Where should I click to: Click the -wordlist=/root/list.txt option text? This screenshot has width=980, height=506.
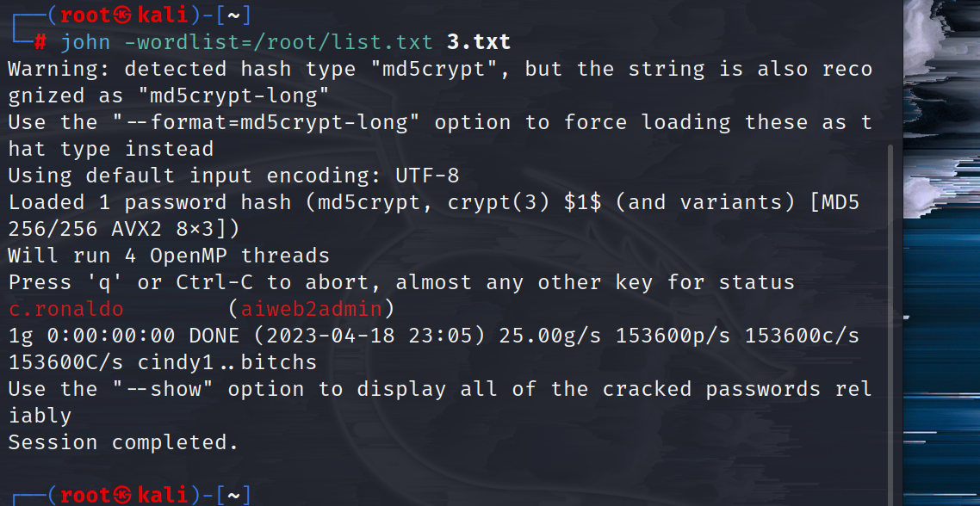click(279, 42)
